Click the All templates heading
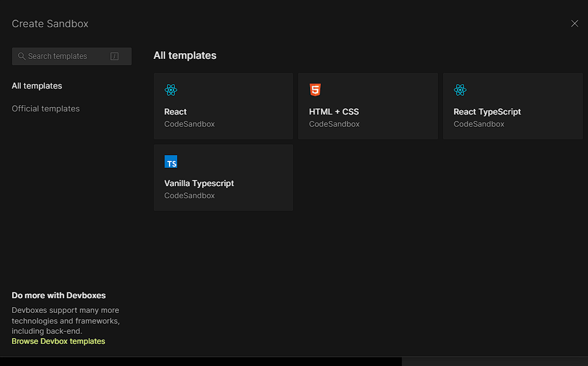Viewport: 588px width, 366px height. click(x=185, y=55)
